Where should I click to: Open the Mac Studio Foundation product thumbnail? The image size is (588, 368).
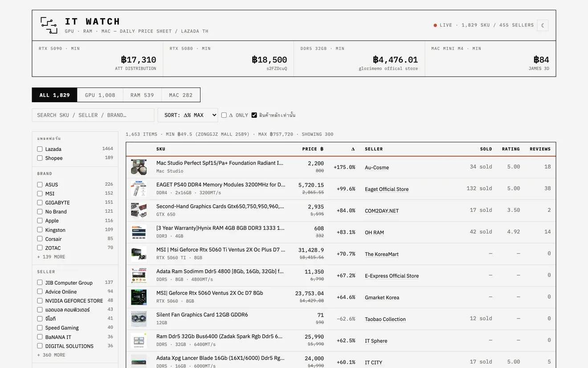(139, 167)
